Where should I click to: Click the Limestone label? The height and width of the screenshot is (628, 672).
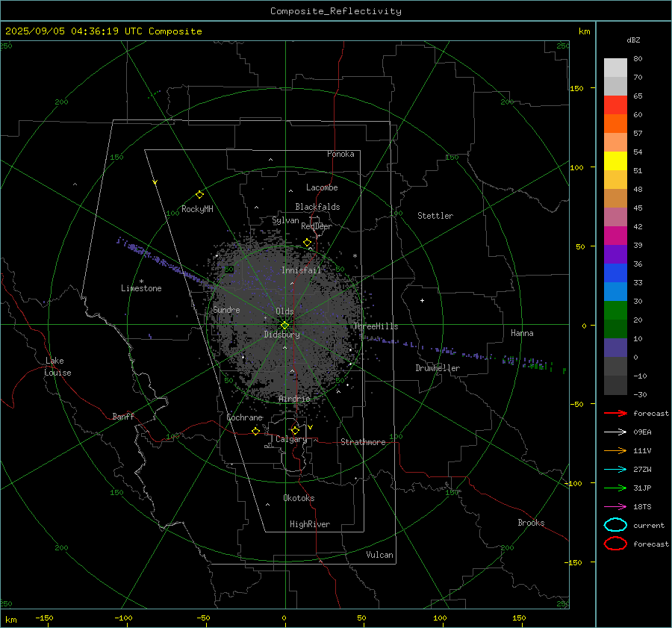[141, 288]
